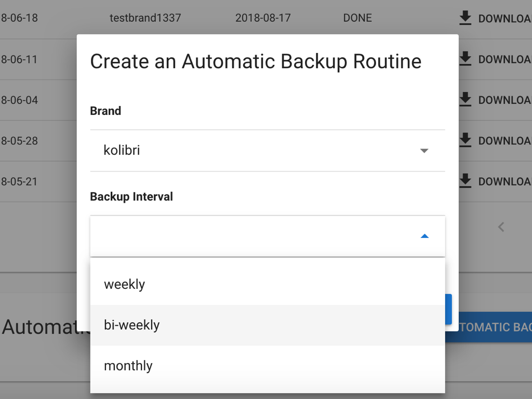Click the testbrand1337 table entry
Screen dimensions: 532x399
coord(144,18)
